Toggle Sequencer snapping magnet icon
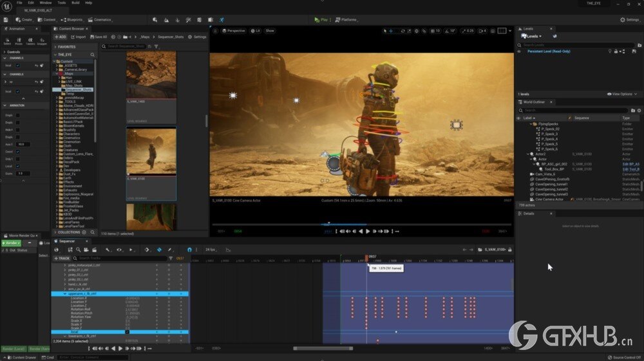The width and height of the screenshot is (644, 361). (x=189, y=250)
